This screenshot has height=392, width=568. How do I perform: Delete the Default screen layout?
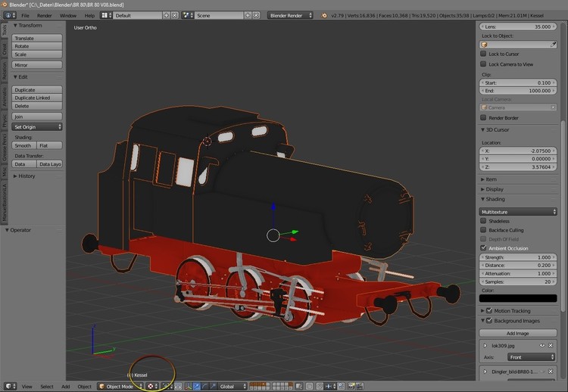click(175, 15)
